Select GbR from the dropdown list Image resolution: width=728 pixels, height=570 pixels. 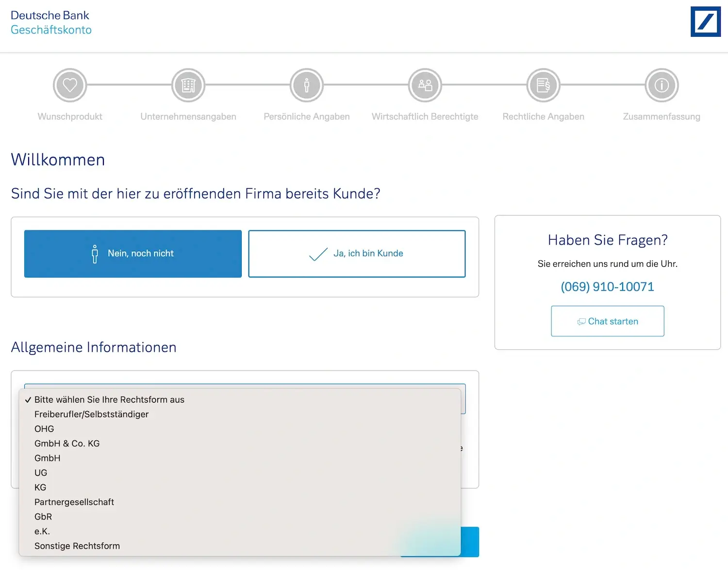point(240,517)
